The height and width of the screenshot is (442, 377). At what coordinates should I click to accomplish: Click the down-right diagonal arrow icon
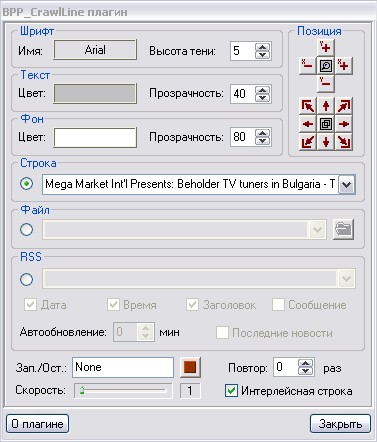coord(344,142)
